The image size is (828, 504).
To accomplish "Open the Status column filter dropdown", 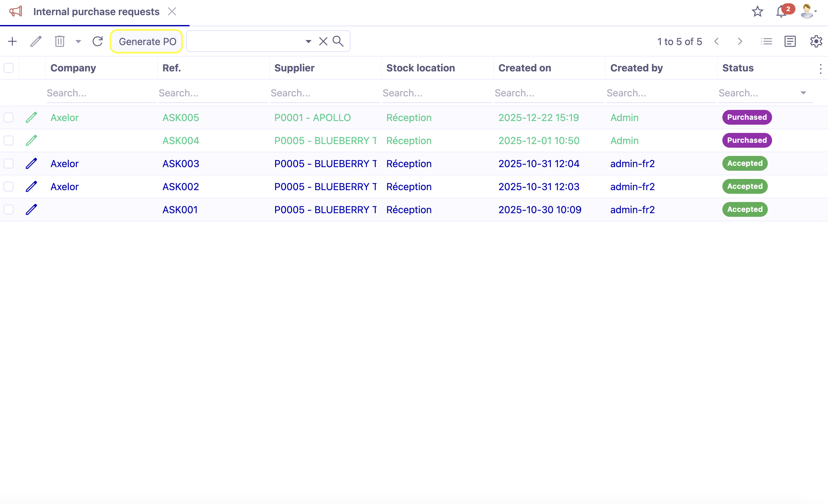I will [x=803, y=93].
